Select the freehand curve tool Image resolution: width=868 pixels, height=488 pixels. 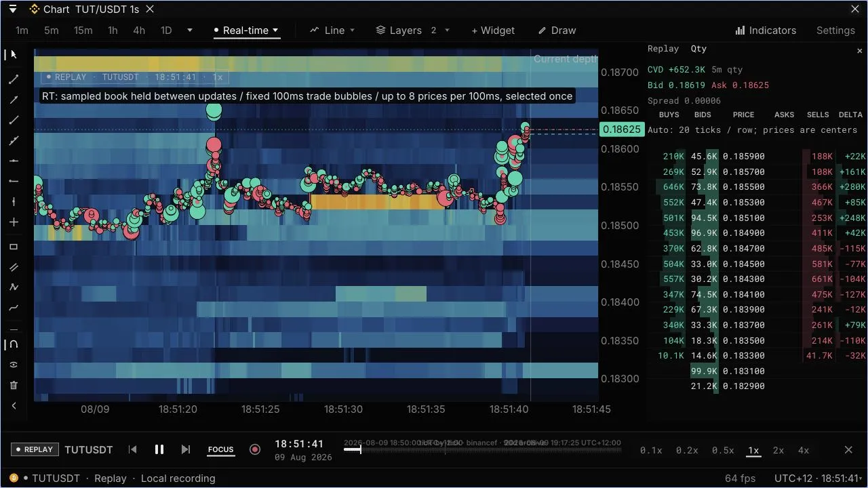click(14, 308)
